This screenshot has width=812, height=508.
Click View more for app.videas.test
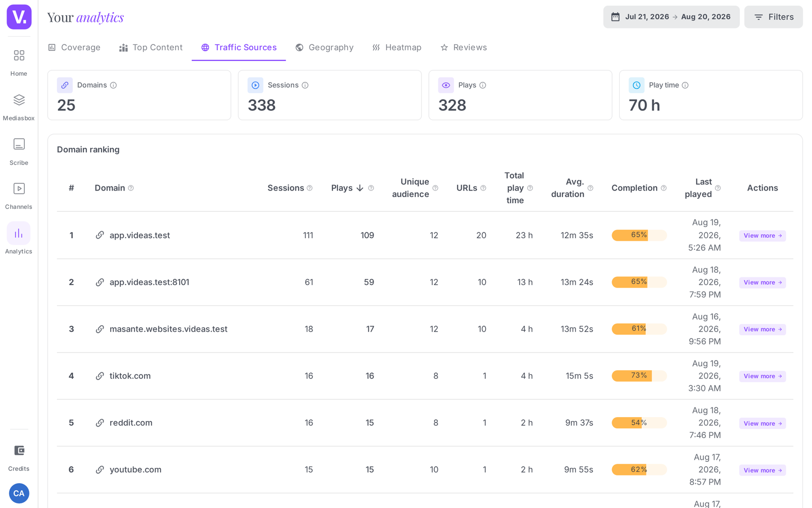(x=762, y=236)
